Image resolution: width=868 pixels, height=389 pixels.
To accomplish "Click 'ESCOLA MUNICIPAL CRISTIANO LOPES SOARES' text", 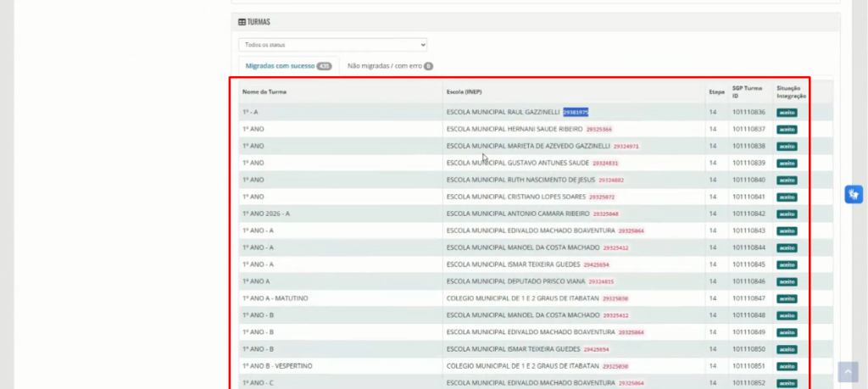I will point(516,197).
